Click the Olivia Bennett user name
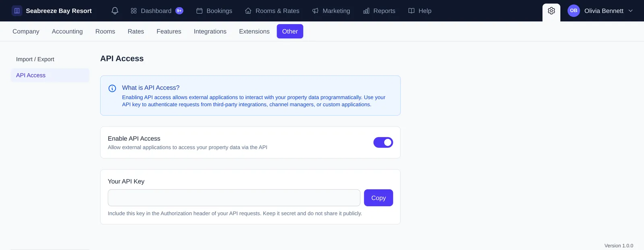Screen dimensions: 644x250 coord(604,11)
